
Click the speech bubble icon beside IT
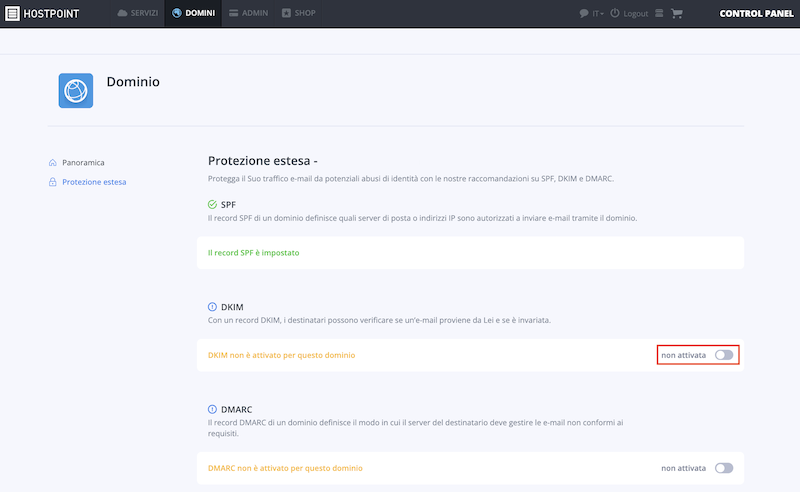coord(584,14)
